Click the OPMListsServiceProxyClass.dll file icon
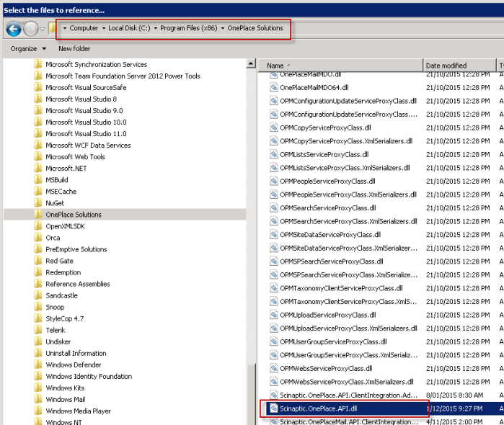 click(x=273, y=154)
